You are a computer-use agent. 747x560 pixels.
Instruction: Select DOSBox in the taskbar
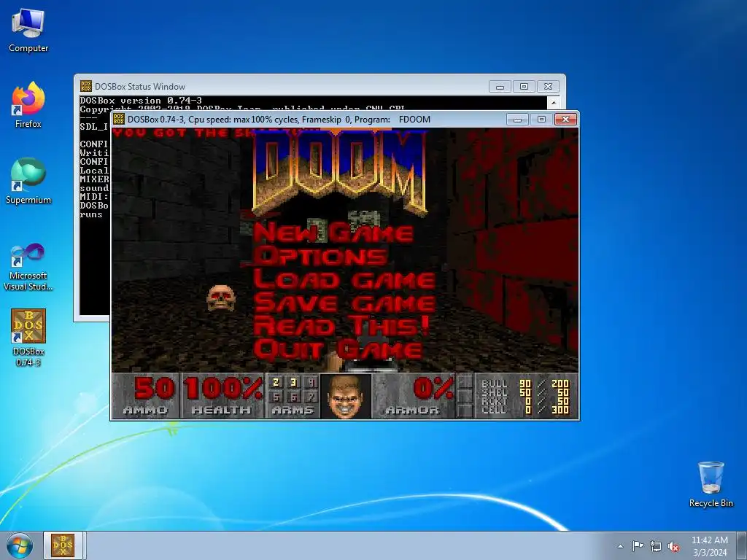coord(63,545)
